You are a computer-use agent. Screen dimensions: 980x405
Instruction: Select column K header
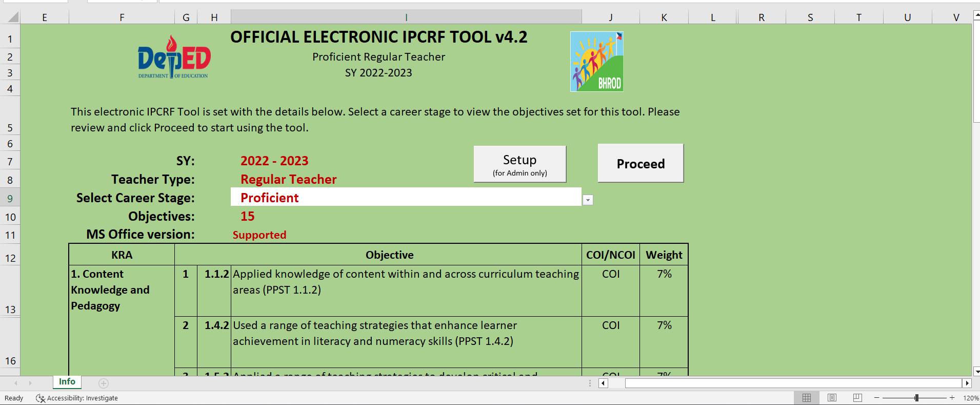coord(664,17)
